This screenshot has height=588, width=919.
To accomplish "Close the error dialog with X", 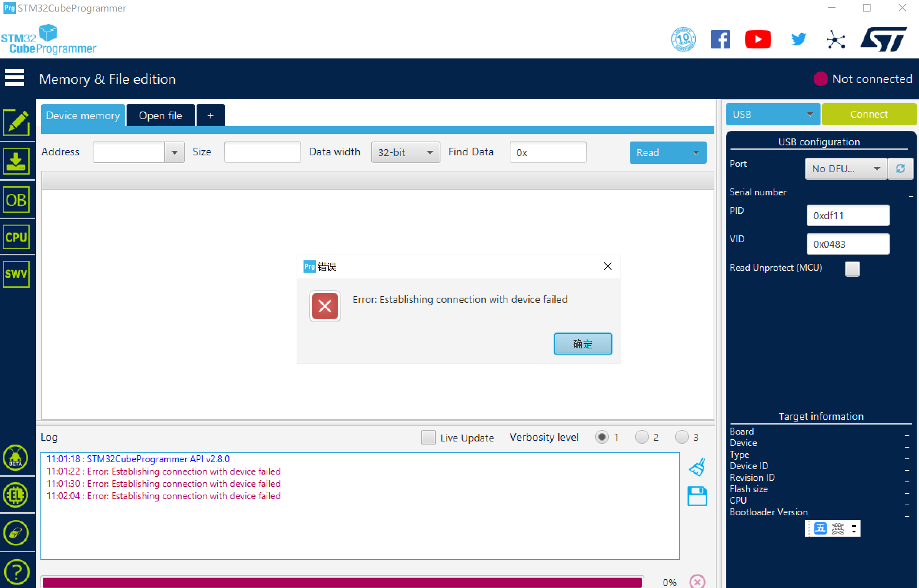I will pyautogui.click(x=608, y=266).
